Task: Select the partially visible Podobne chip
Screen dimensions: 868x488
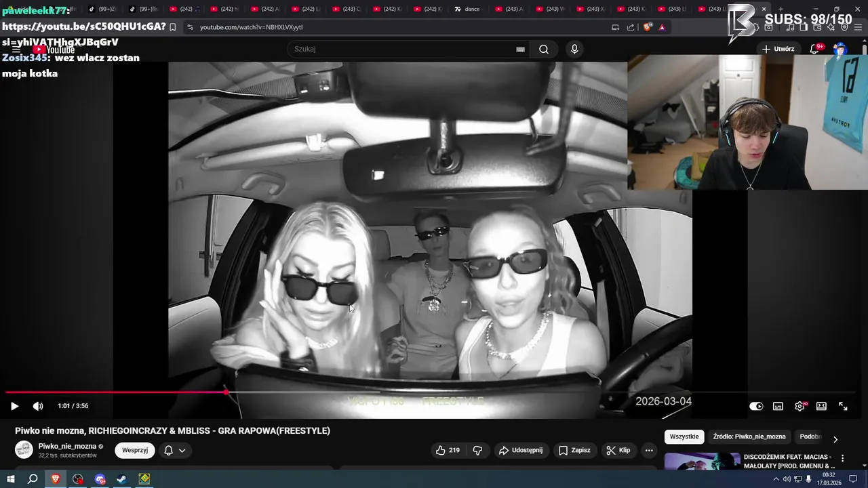Action: coord(809,436)
